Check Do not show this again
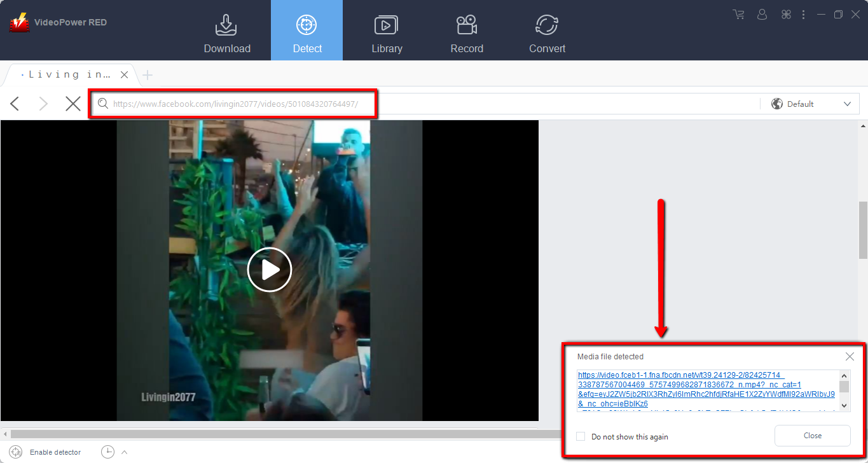This screenshot has height=463, width=868. click(x=579, y=436)
